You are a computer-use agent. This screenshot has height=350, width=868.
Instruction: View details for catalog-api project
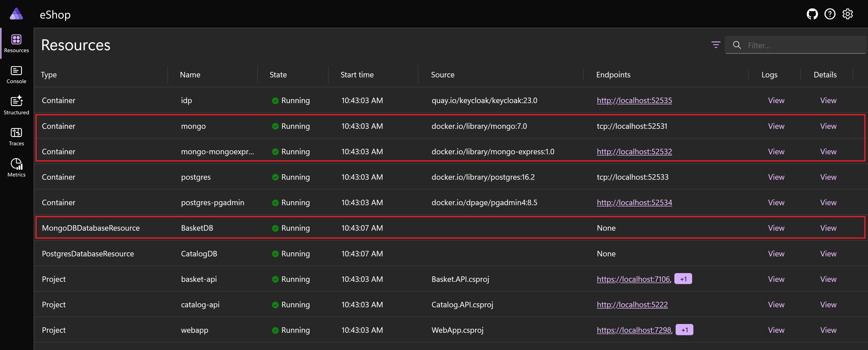(x=828, y=304)
